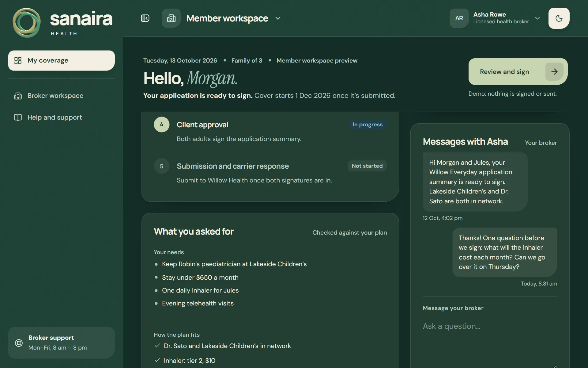Click the Review and sign button
This screenshot has height=368, width=588.
[518, 71]
